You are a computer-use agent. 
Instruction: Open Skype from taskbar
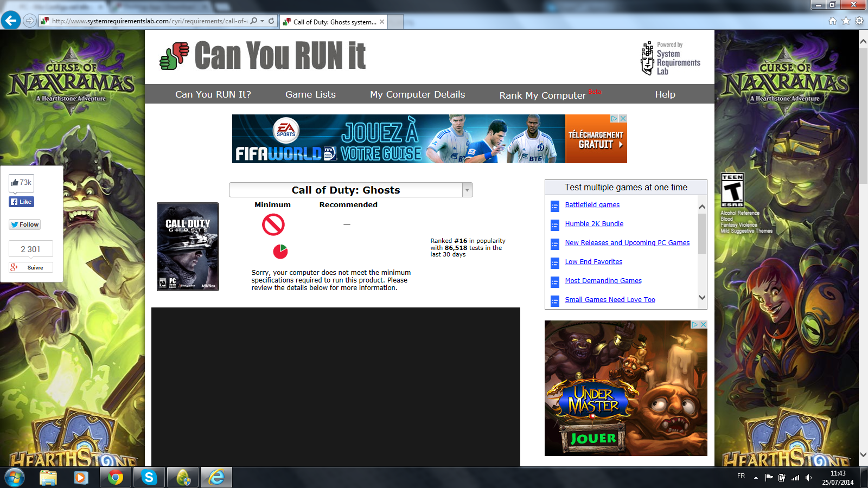click(x=149, y=478)
